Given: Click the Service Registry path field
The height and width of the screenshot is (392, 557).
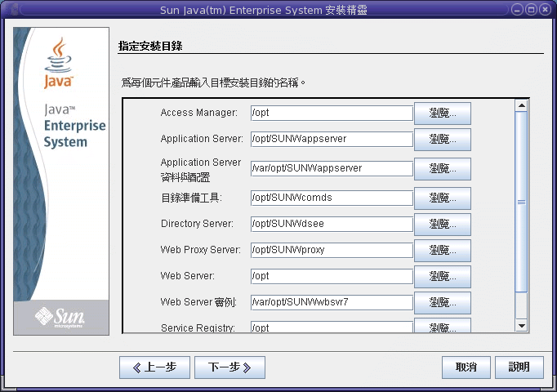Looking at the screenshot, I should click(332, 327).
